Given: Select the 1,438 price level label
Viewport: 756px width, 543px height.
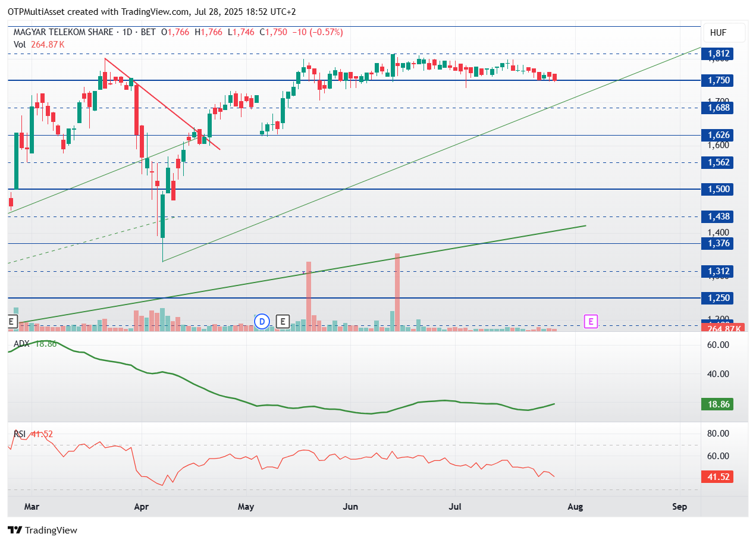Looking at the screenshot, I should (x=719, y=216).
